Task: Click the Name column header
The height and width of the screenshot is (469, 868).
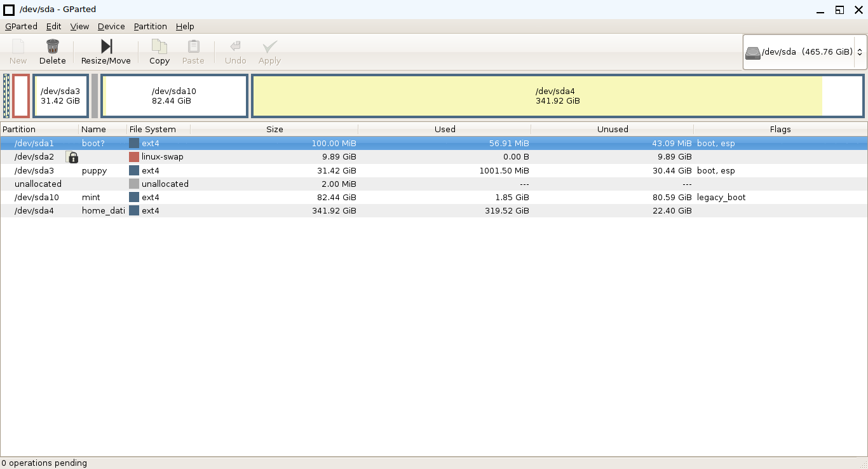Action: pyautogui.click(x=103, y=129)
